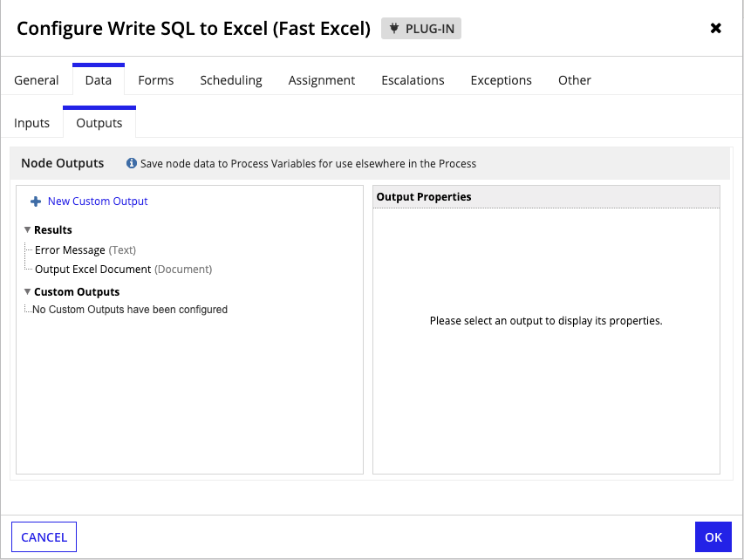The width and height of the screenshot is (744, 560).
Task: Open the Forms tab
Action: 156,80
